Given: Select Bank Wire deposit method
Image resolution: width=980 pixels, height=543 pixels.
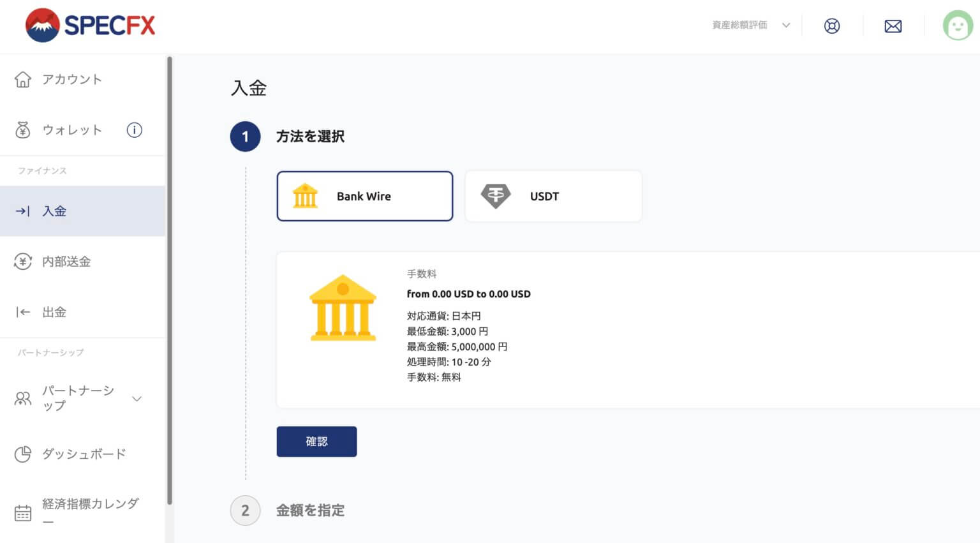Looking at the screenshot, I should tap(364, 197).
